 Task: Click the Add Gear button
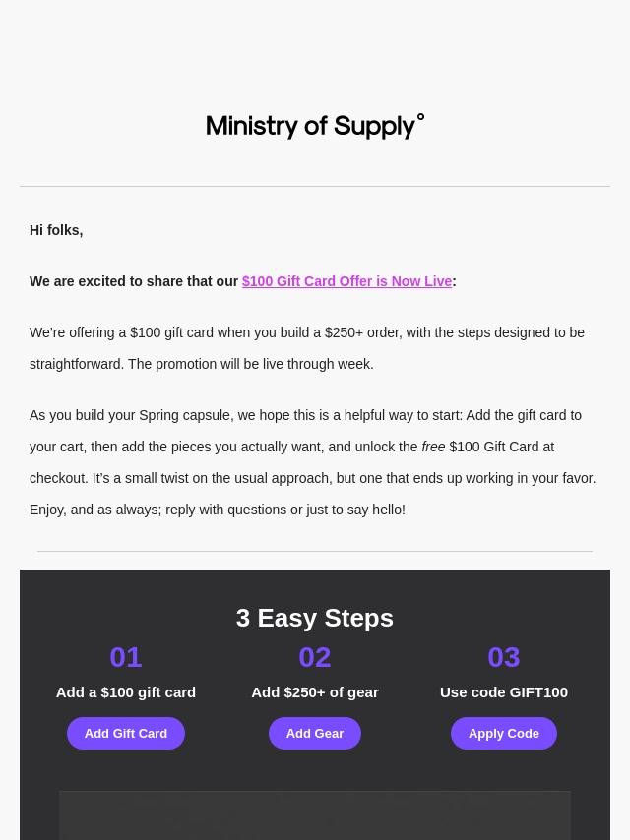(x=315, y=733)
